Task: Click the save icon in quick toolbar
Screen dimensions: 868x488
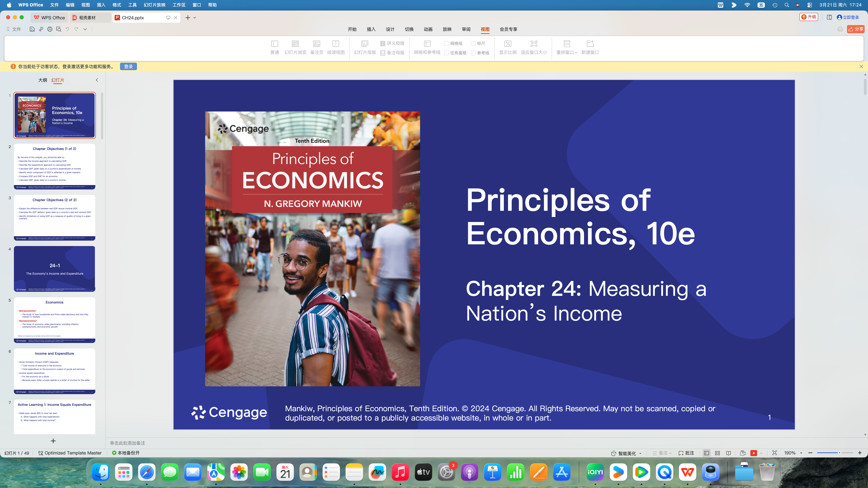Action: pos(32,29)
